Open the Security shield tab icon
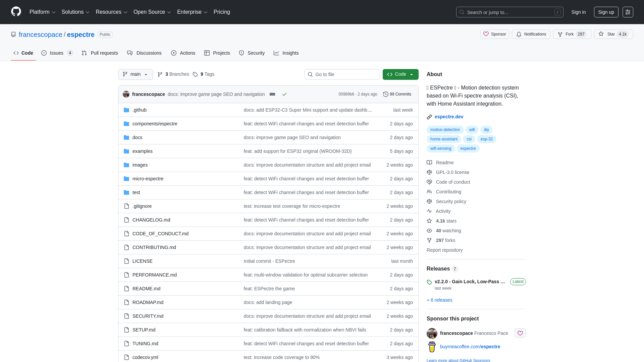Image resolution: width=644 pixels, height=362 pixels. 241,53
